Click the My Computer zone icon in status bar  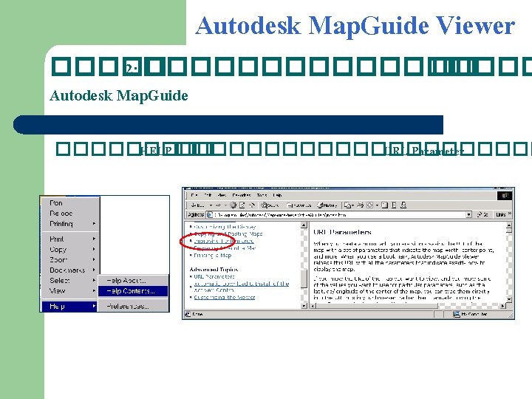(x=457, y=314)
